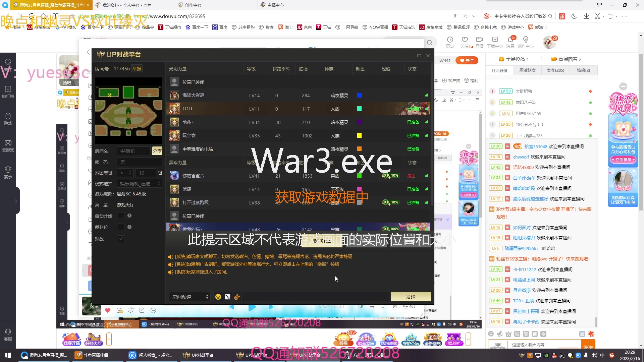Open 消息 notifications bell icon
This screenshot has width=644, height=362.
coord(510,42)
